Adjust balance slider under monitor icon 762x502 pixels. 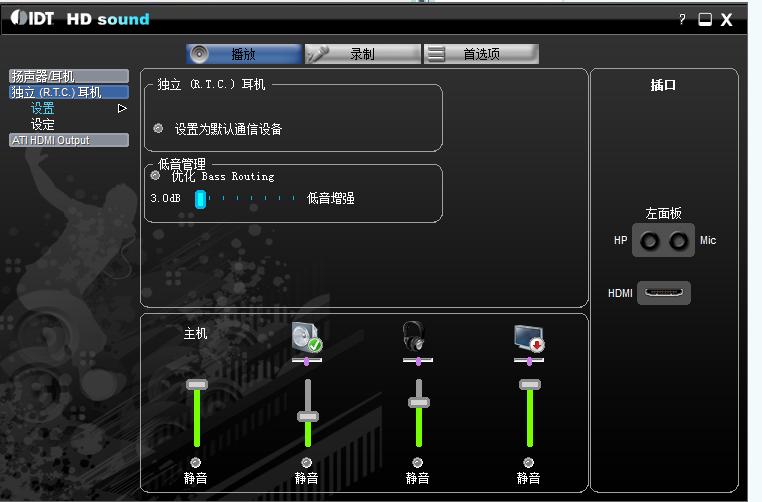pyautogui.click(x=529, y=361)
